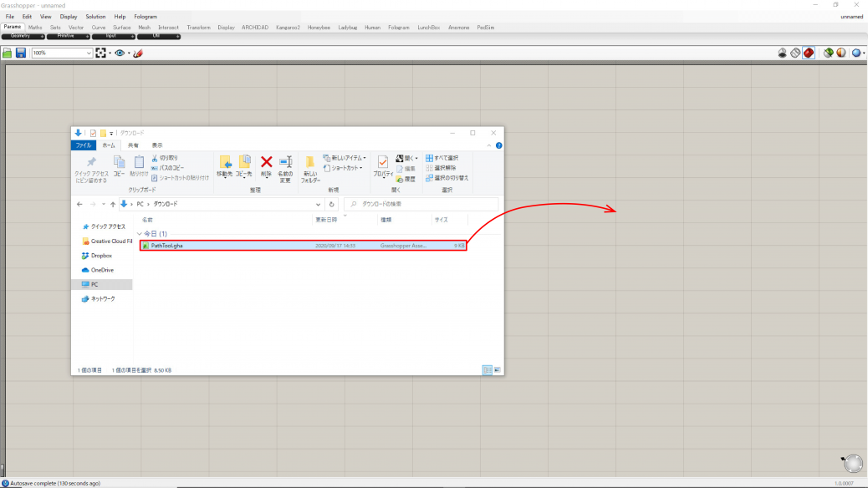The height and width of the screenshot is (488, 868).
Task: Toggle the red shaded preview mode
Action: (809, 53)
